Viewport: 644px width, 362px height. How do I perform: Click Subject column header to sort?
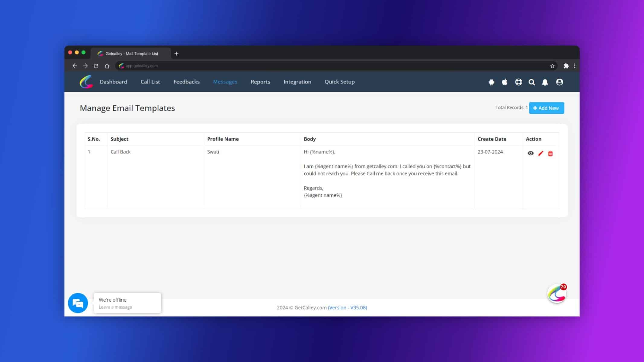coord(120,139)
